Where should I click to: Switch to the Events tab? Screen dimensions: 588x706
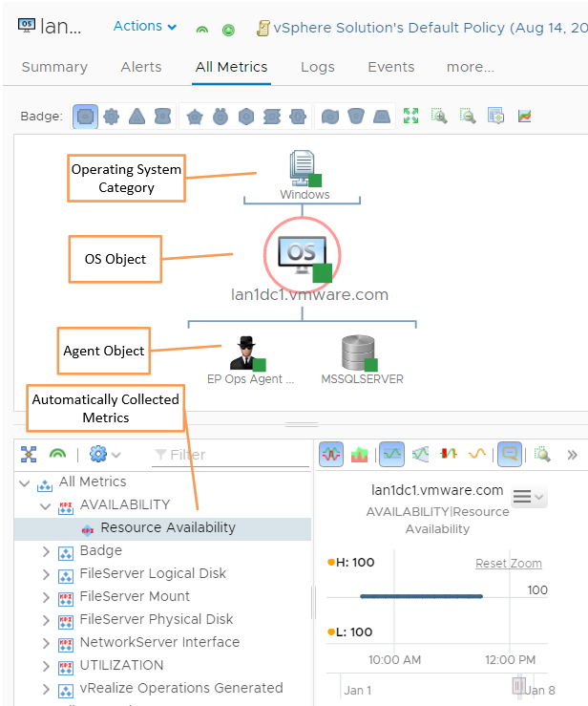(391, 67)
